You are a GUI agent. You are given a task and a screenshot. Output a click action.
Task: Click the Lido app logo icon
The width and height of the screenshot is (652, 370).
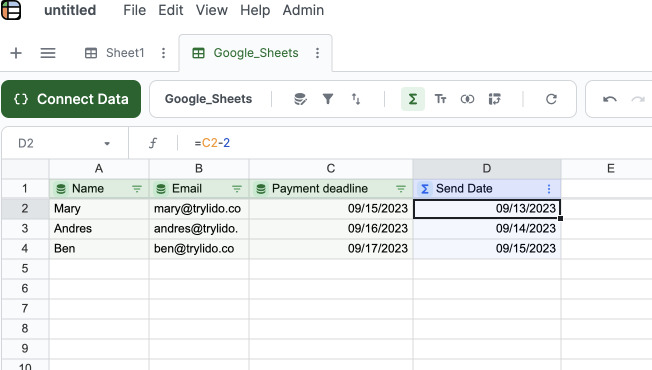[11, 10]
